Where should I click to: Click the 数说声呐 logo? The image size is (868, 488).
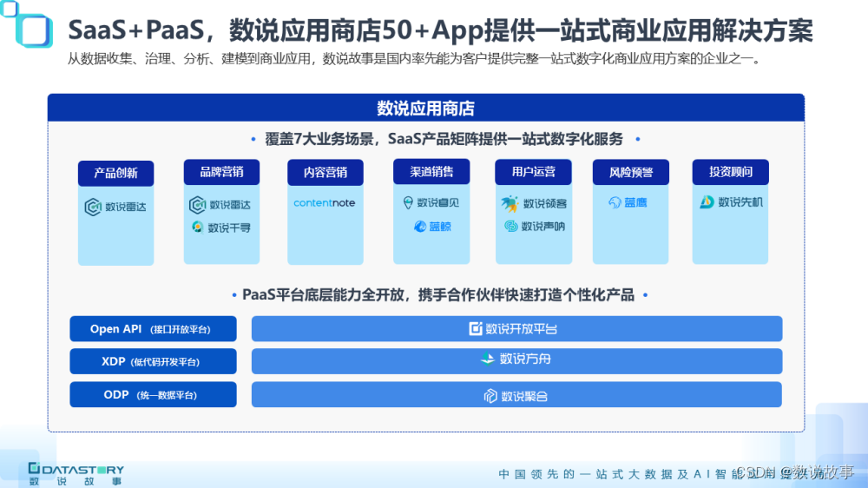(534, 226)
